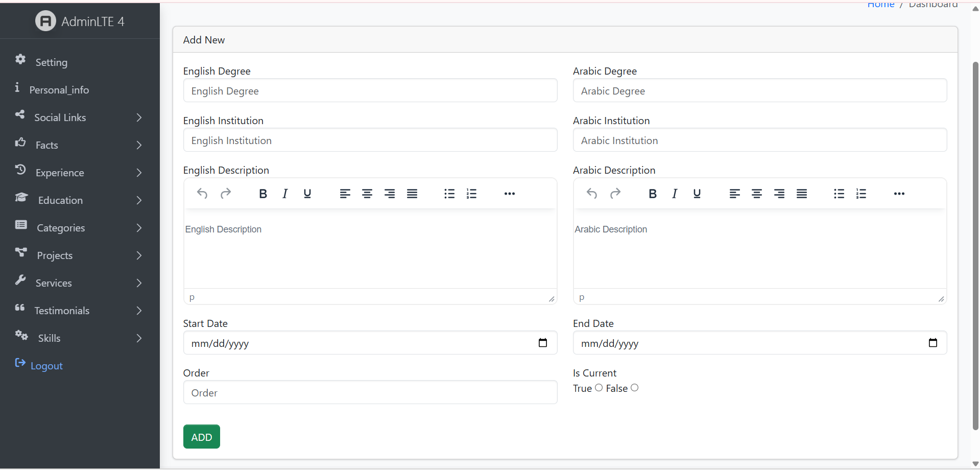Click the Social Links share icon
This screenshot has height=470, width=980.
point(20,114)
